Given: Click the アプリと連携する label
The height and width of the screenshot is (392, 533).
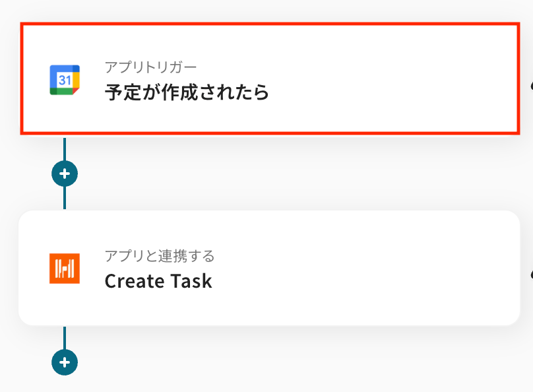Looking at the screenshot, I should point(159,256).
